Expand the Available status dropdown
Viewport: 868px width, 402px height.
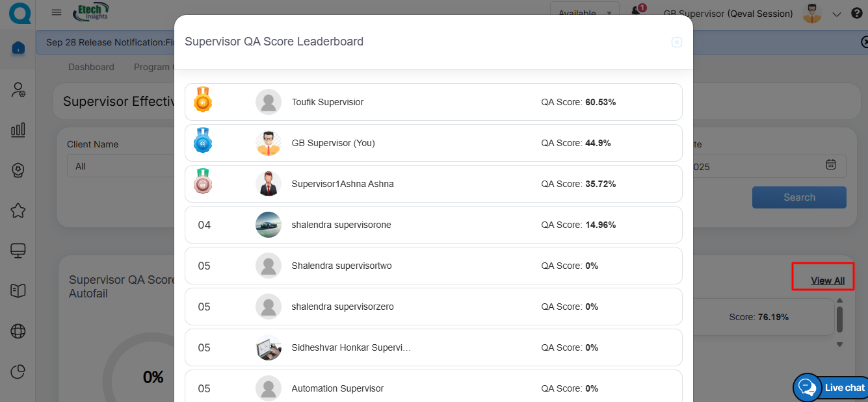click(585, 13)
